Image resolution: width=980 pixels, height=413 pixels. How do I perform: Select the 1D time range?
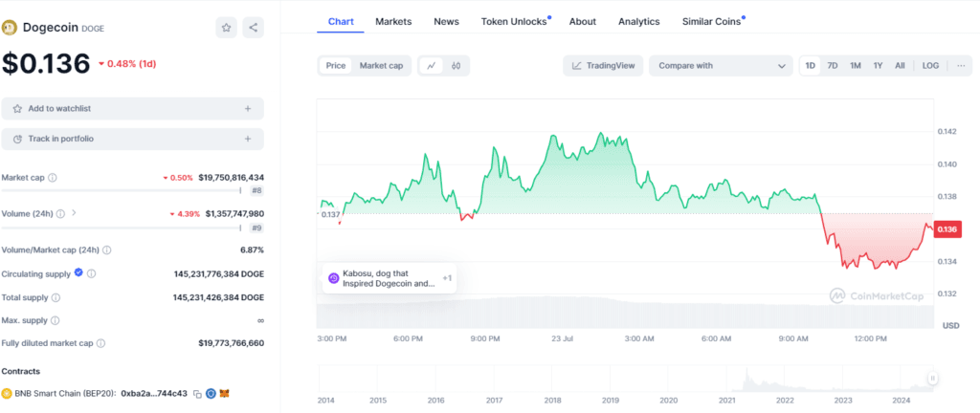click(810, 66)
